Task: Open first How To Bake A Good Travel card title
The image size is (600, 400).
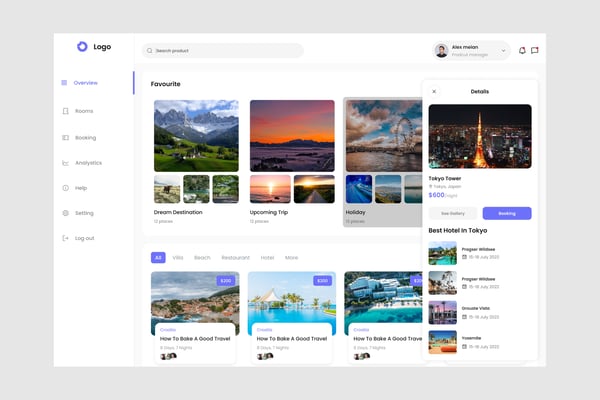Action: point(195,339)
